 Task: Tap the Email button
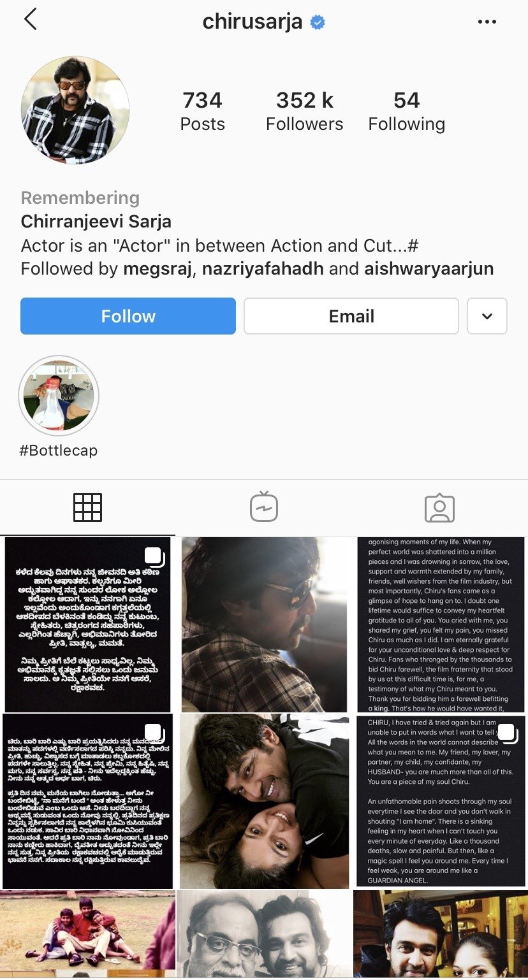point(351,316)
